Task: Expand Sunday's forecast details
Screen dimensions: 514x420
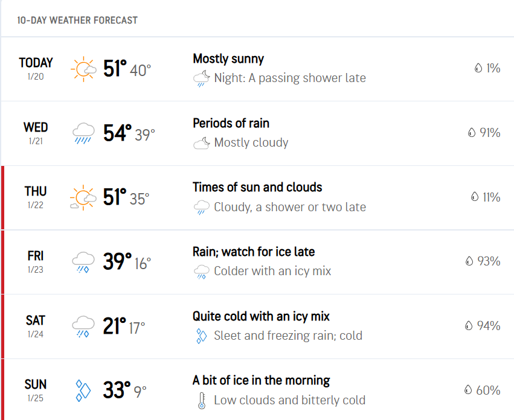Action: click(257, 390)
